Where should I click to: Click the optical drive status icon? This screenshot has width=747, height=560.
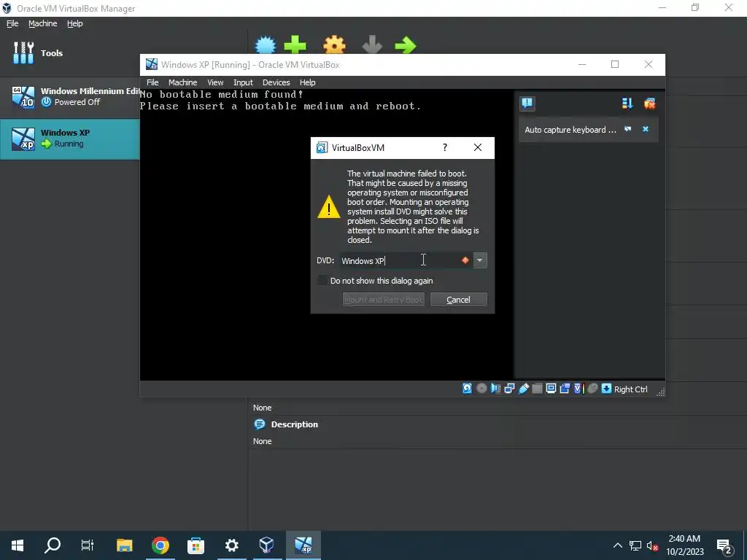point(481,389)
